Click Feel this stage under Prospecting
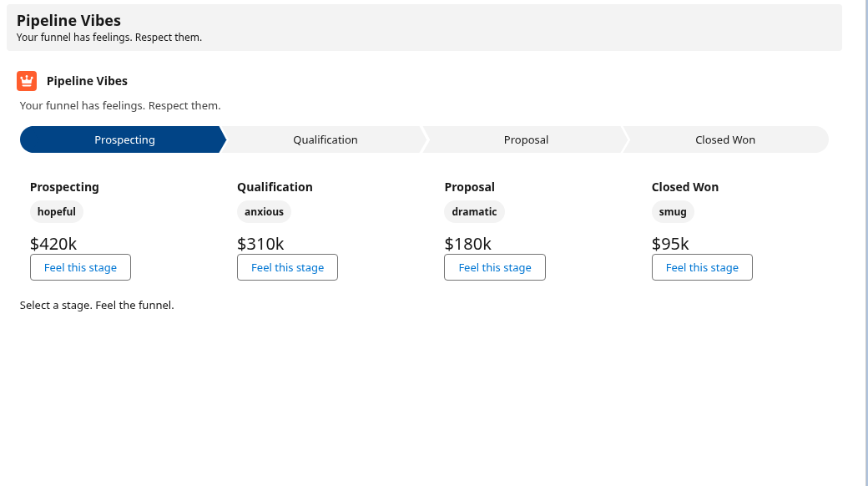Image resolution: width=868 pixels, height=486 pixels. 80,268
